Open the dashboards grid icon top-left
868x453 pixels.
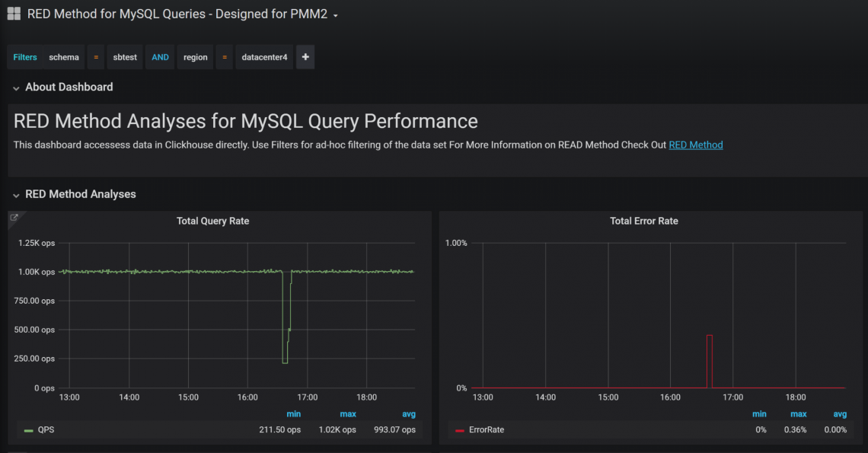13,13
